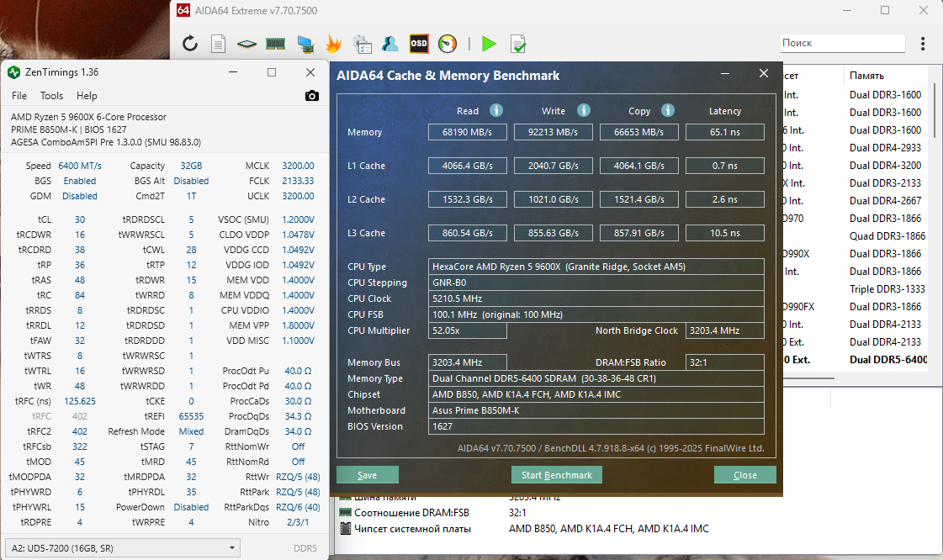Take a screenshot with ZenTimings camera icon
943x560 pixels.
pos(311,96)
